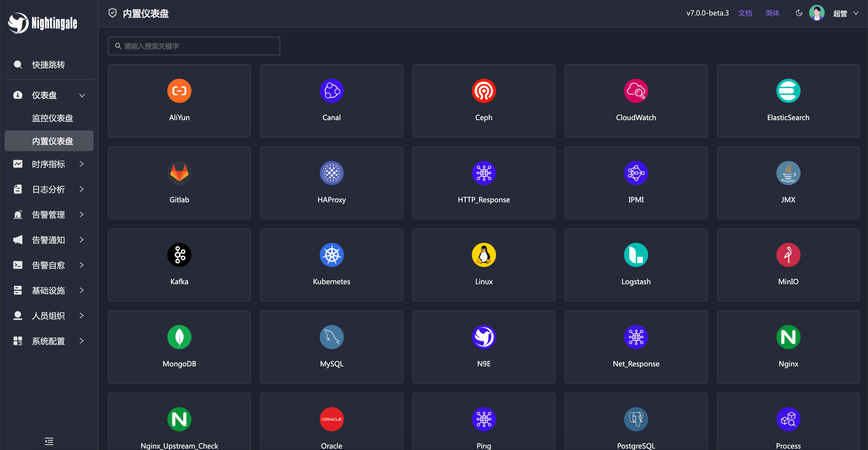The width and height of the screenshot is (868, 450).
Task: Click the Oracle dashboard icon
Action: 331,419
